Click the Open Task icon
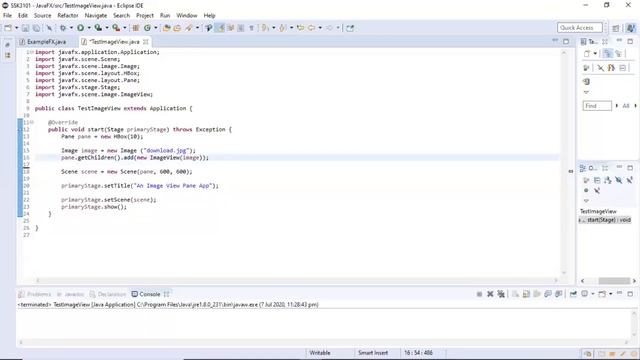 pyautogui.click(x=177, y=28)
